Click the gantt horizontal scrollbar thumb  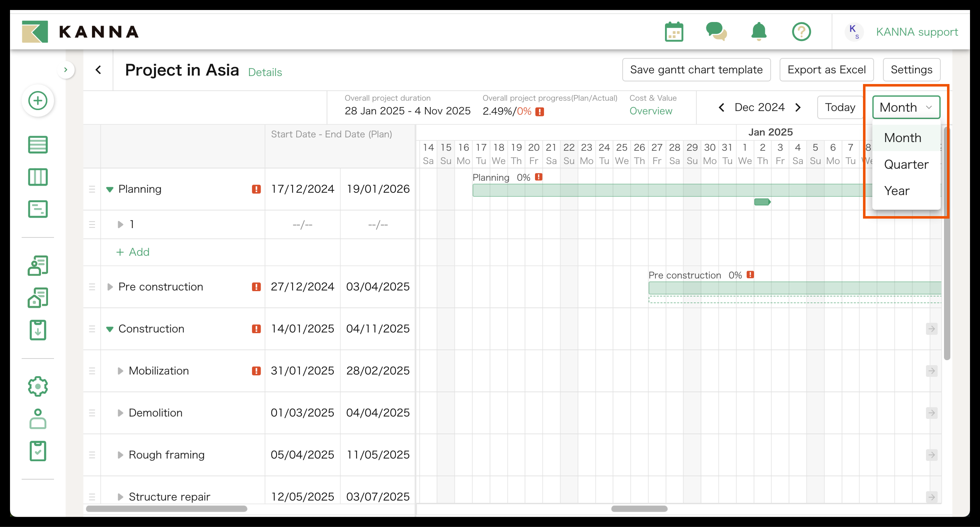pos(639,509)
